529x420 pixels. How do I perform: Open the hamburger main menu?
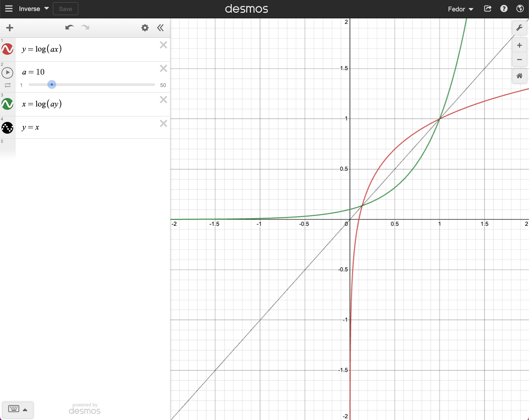click(x=9, y=9)
